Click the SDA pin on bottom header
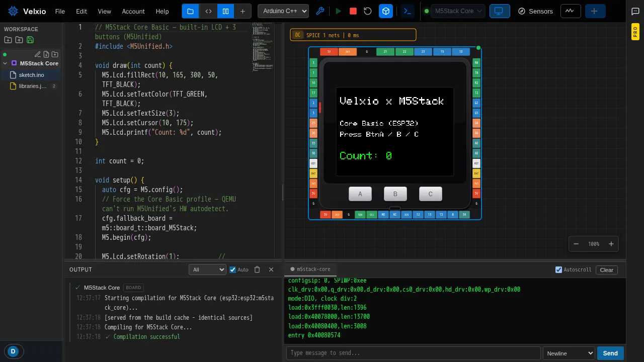This screenshot has width=644, height=362. point(360,215)
